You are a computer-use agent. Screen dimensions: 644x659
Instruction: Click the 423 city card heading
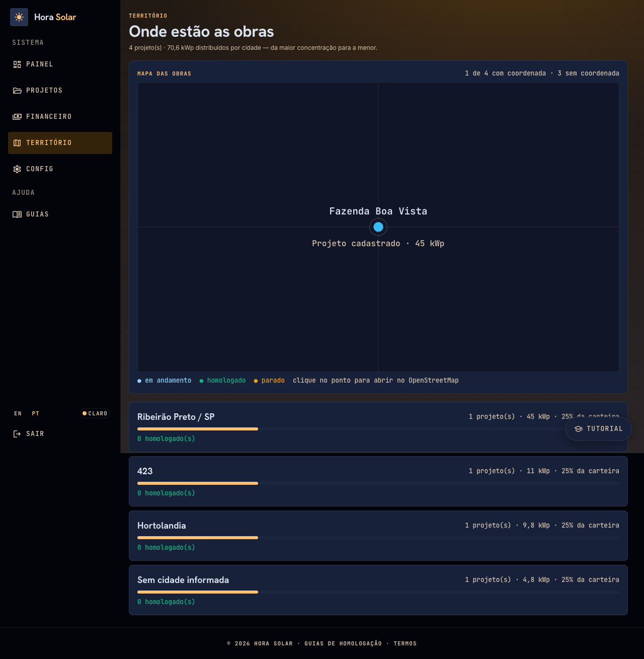tap(145, 471)
